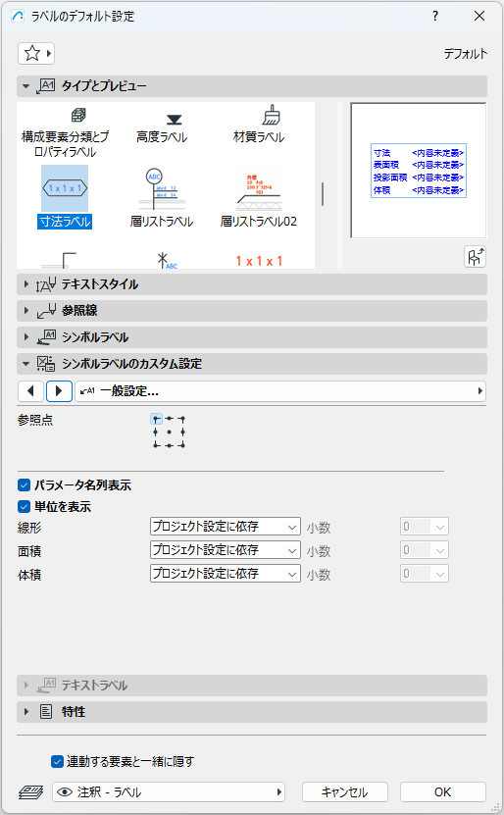Expand the 特性 panel
This screenshot has height=815, width=504.
[251, 712]
